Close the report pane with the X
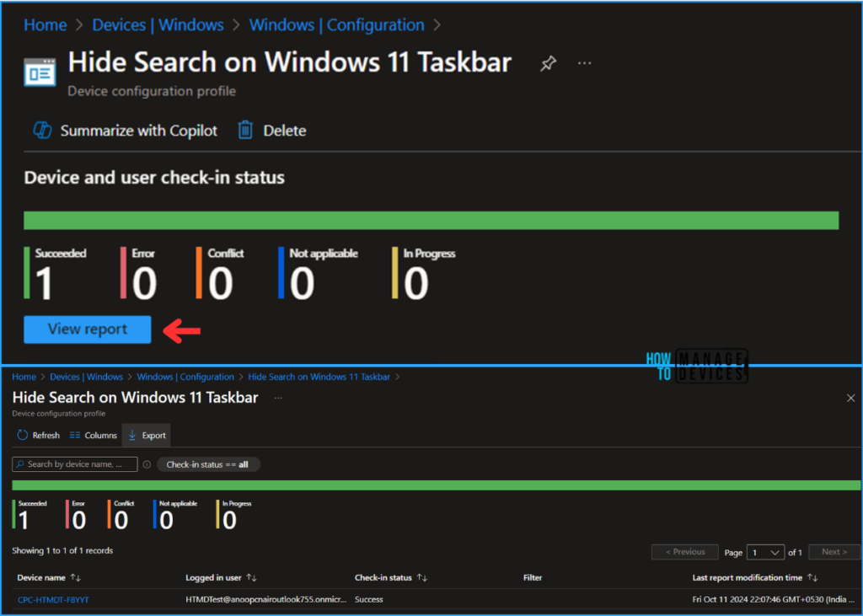This screenshot has width=863, height=616. (851, 398)
